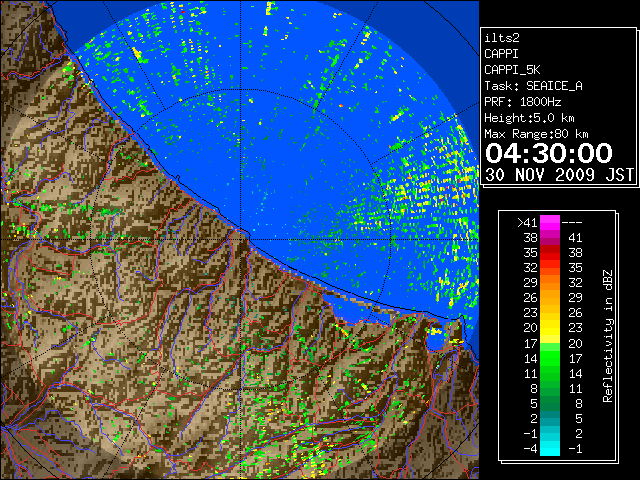Click the "Max Range:80 km" line

(536, 134)
